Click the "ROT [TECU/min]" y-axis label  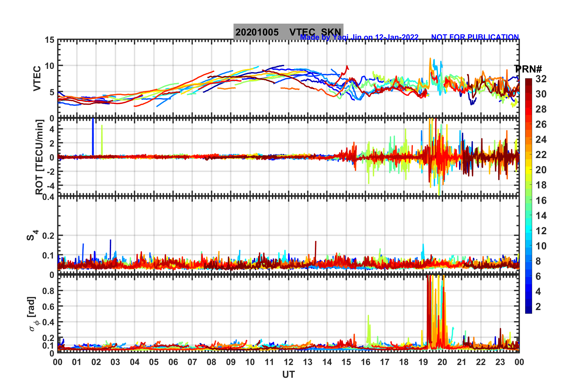coord(39,157)
